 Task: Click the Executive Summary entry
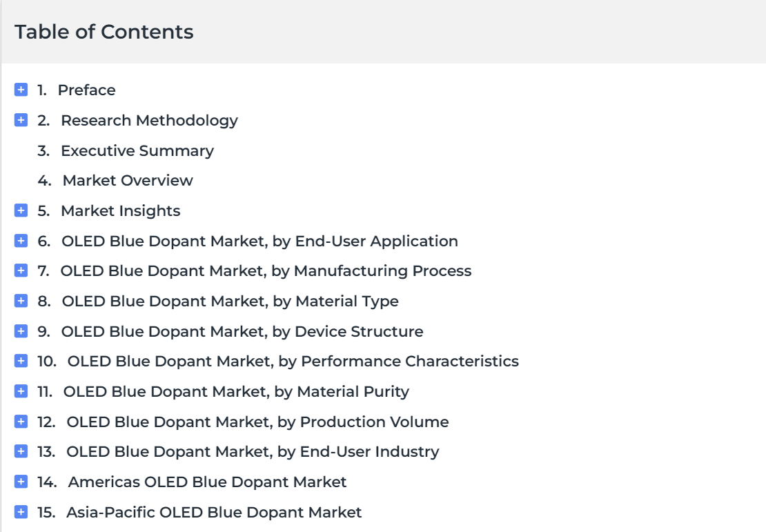[137, 150]
